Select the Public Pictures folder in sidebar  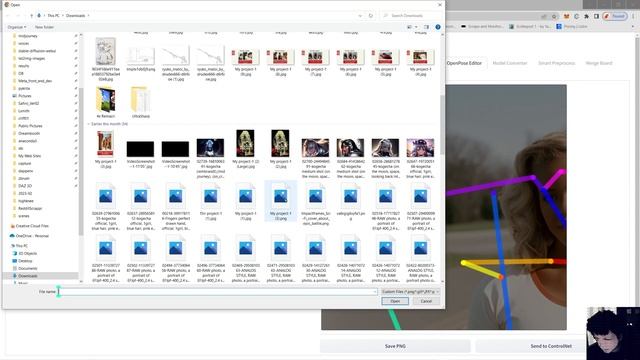pos(27,126)
